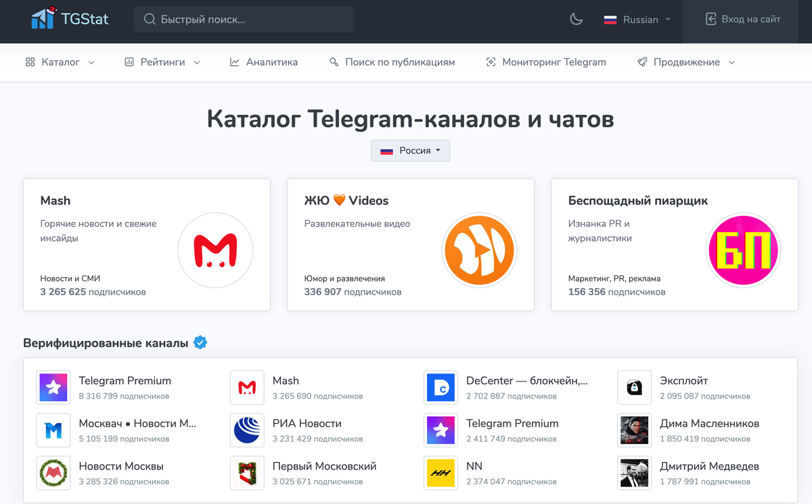The height and width of the screenshot is (504, 812).
Task: Click the Продвижение megaphone icon
Action: pos(641,62)
